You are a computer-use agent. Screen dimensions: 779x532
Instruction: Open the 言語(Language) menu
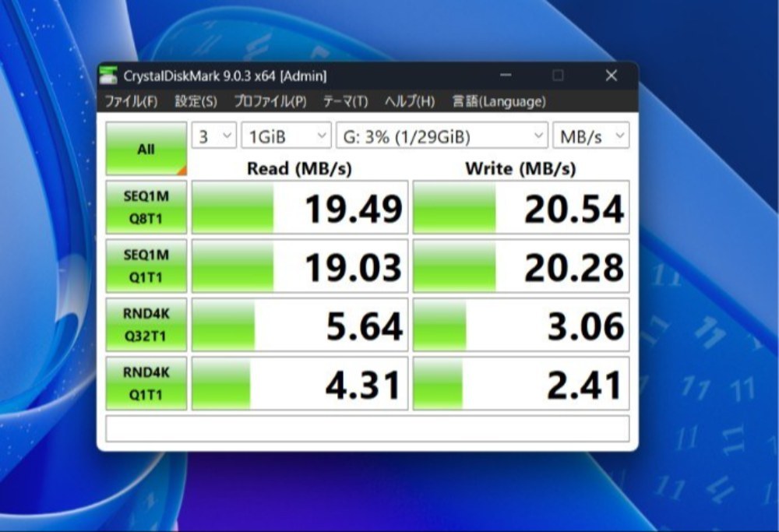tap(499, 101)
